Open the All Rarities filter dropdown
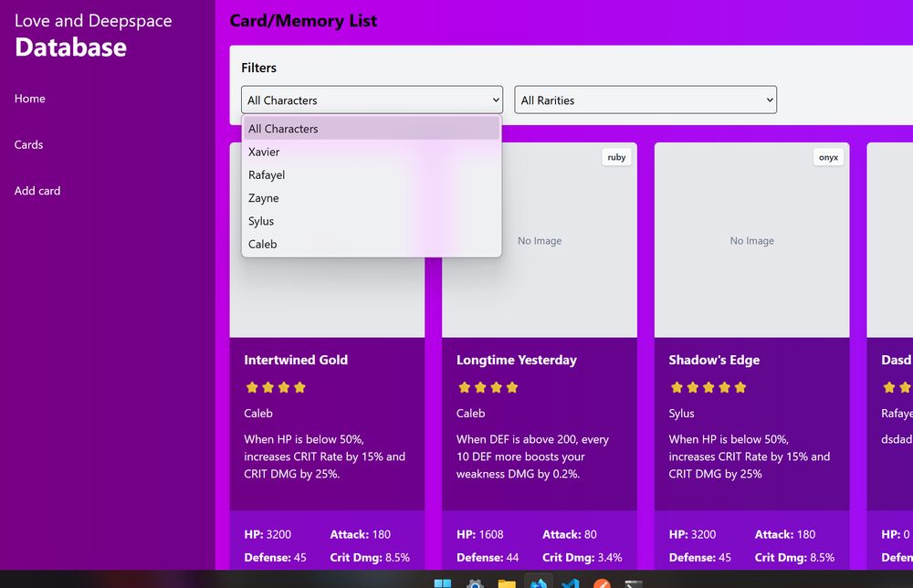This screenshot has width=913, height=588. coord(645,100)
